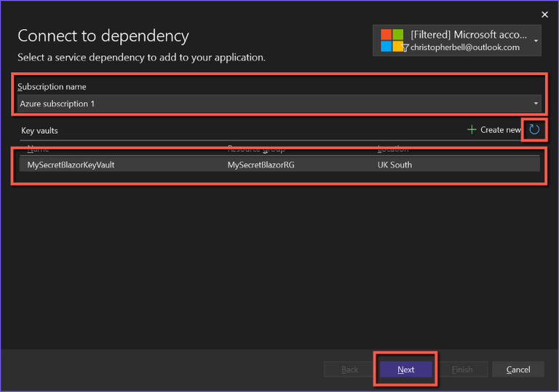Click the Back button
Image resolution: width=559 pixels, height=392 pixels.
pyautogui.click(x=350, y=369)
